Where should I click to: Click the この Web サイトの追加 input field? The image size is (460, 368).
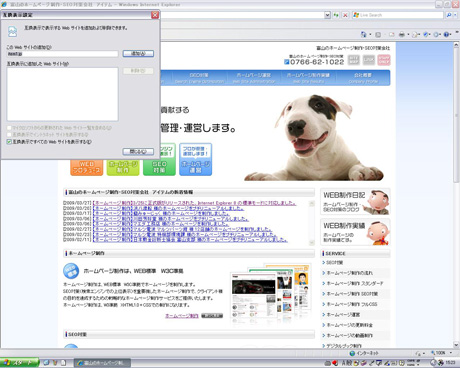[62, 54]
